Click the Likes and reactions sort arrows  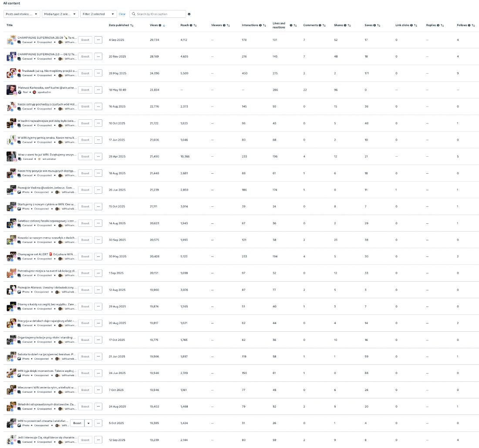click(295, 25)
